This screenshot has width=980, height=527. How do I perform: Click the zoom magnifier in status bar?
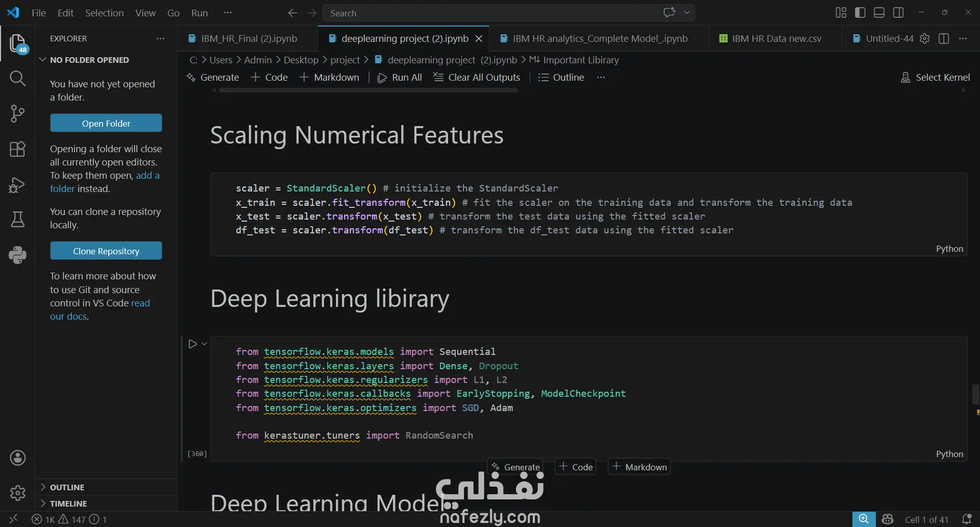[x=864, y=519]
